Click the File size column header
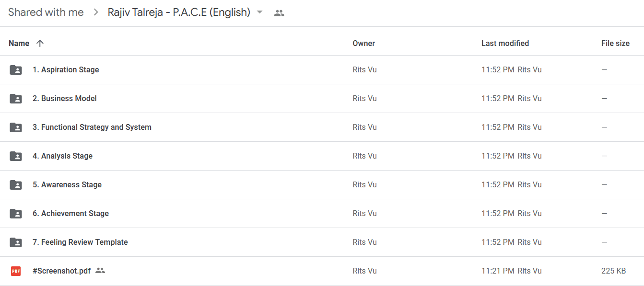This screenshot has width=644, height=286. [615, 43]
